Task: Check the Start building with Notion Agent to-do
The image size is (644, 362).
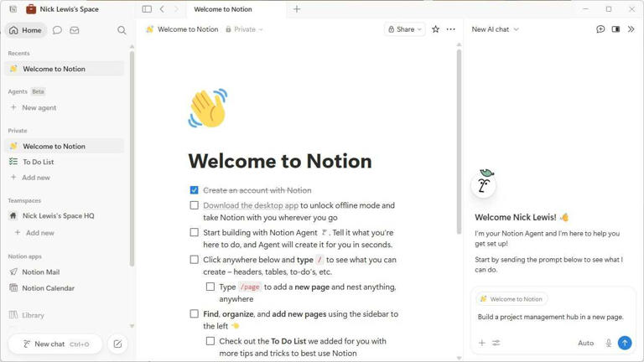Action: tap(194, 232)
